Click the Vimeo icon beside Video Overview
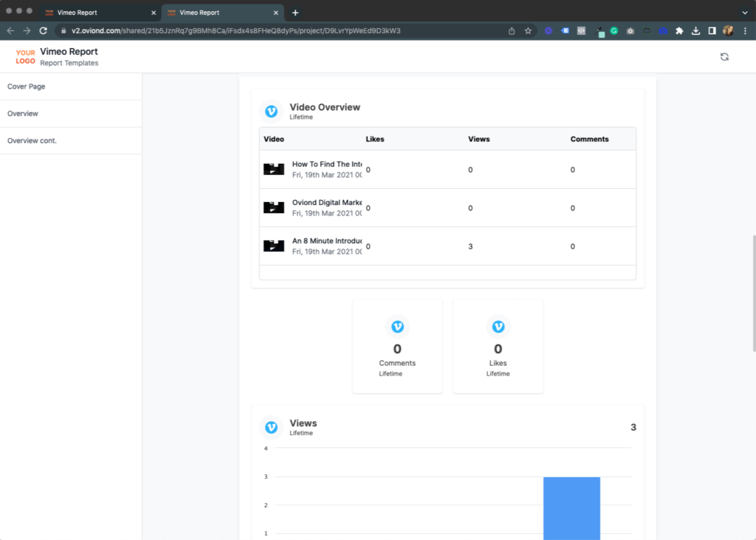Viewport: 756px width, 540px height. [272, 111]
